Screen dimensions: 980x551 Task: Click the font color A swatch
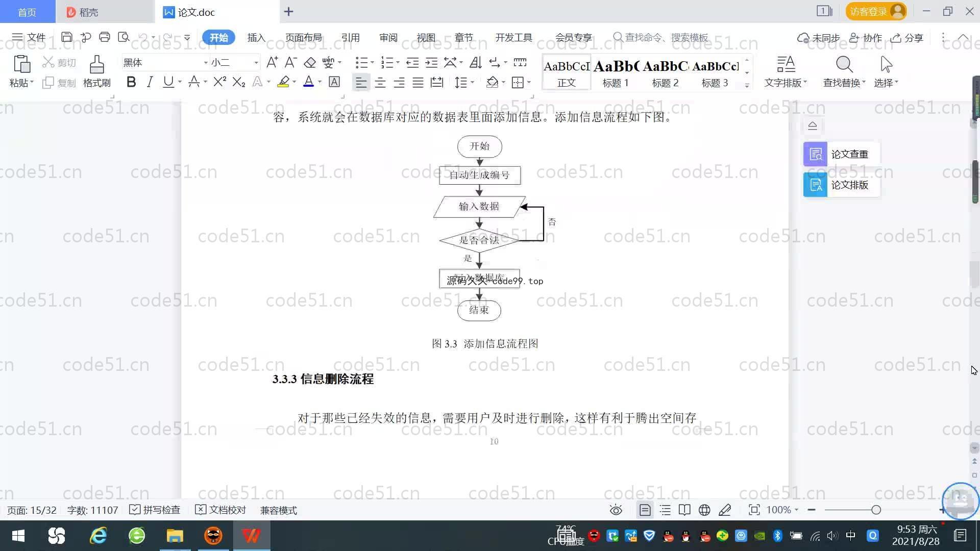[308, 82]
